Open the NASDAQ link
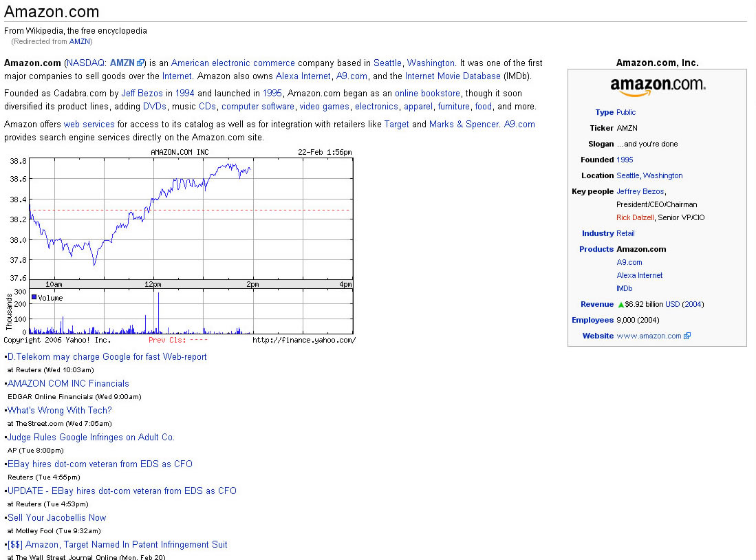The image size is (756, 560). (86, 63)
